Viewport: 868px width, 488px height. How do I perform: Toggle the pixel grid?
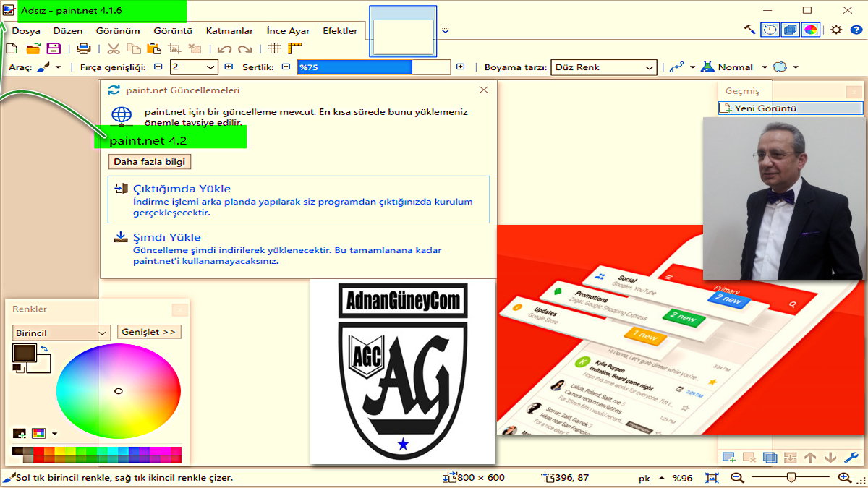[x=274, y=48]
